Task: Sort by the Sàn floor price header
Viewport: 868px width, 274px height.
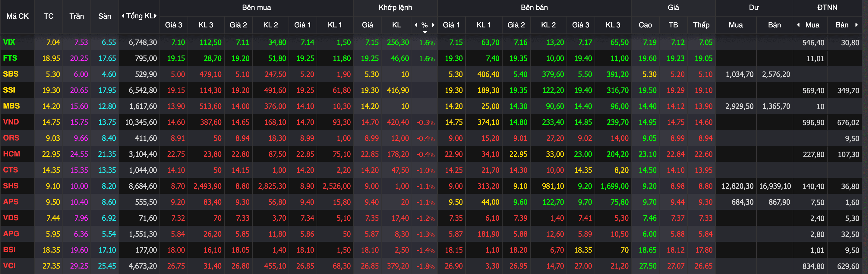Action: click(x=104, y=16)
